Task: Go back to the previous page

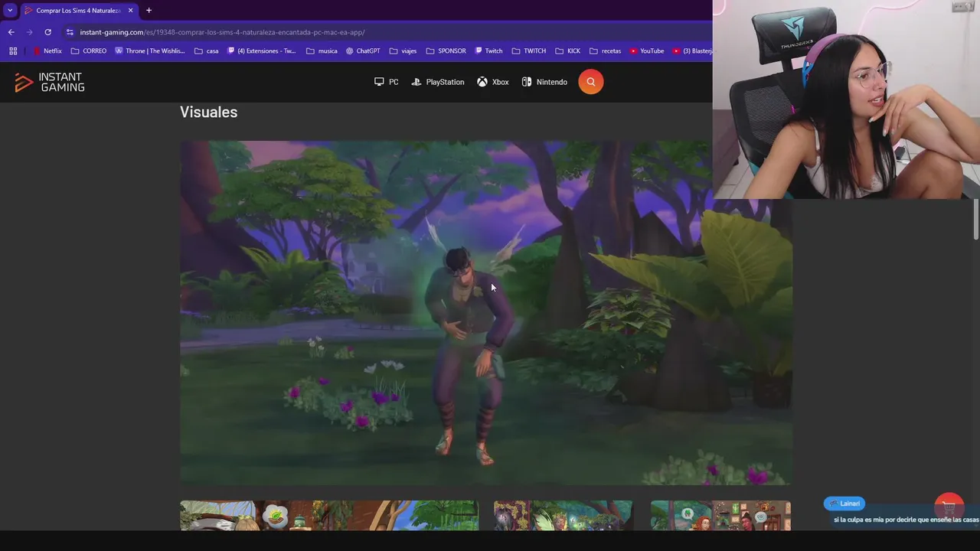Action: pos(11,32)
